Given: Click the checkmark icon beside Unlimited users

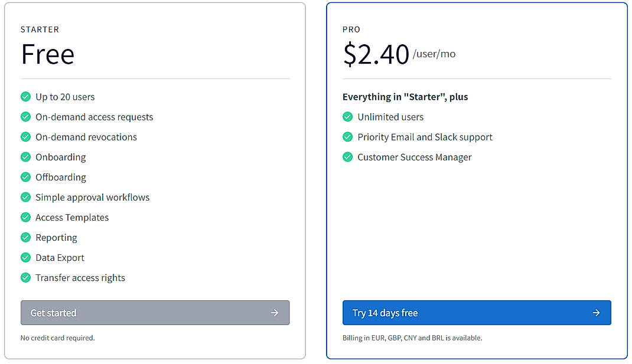Looking at the screenshot, I should pos(347,117).
